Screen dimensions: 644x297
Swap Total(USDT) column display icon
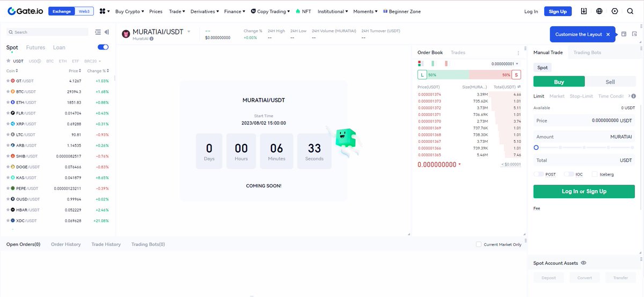click(519, 87)
